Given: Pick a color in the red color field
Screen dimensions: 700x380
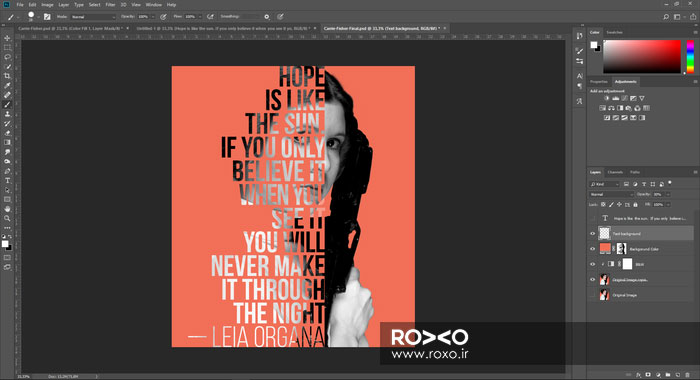Looking at the screenshot, I should pyautogui.click(x=642, y=57).
